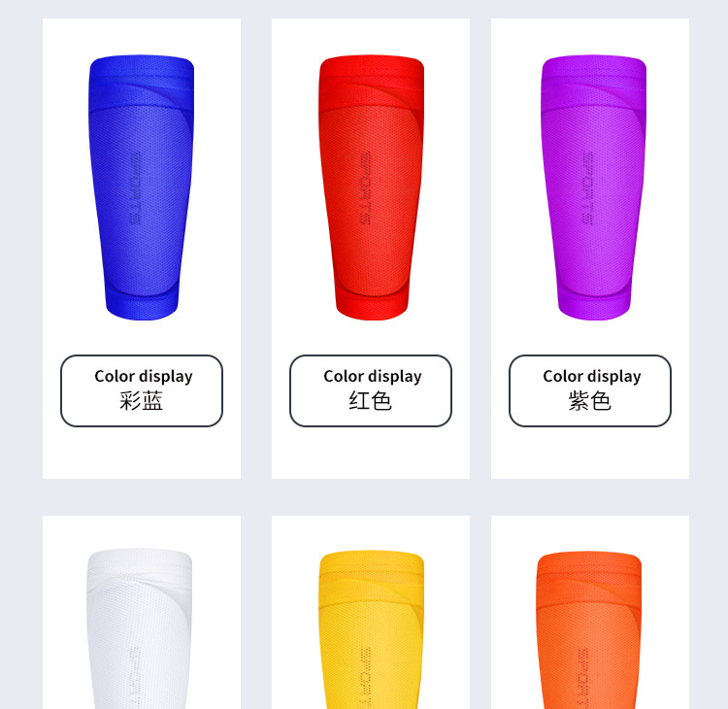This screenshot has height=709, width=728.
Task: Click the 红色 Chinese color name text
Action: point(370,401)
